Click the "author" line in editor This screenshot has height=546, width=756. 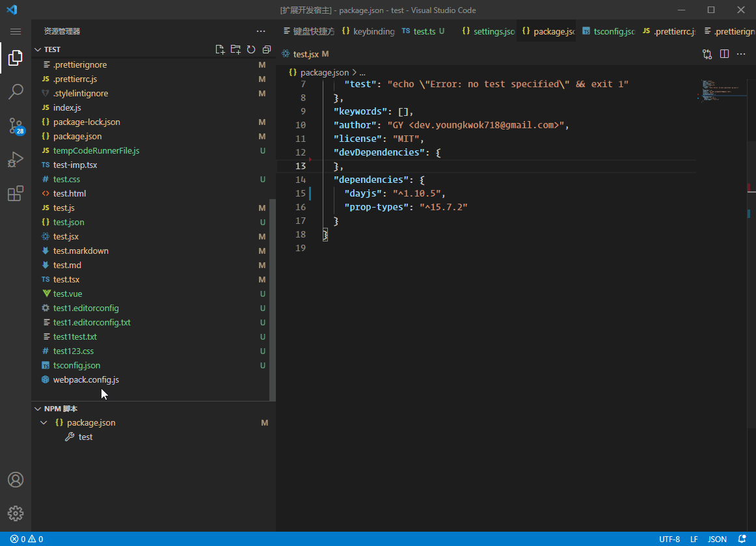[x=451, y=125]
